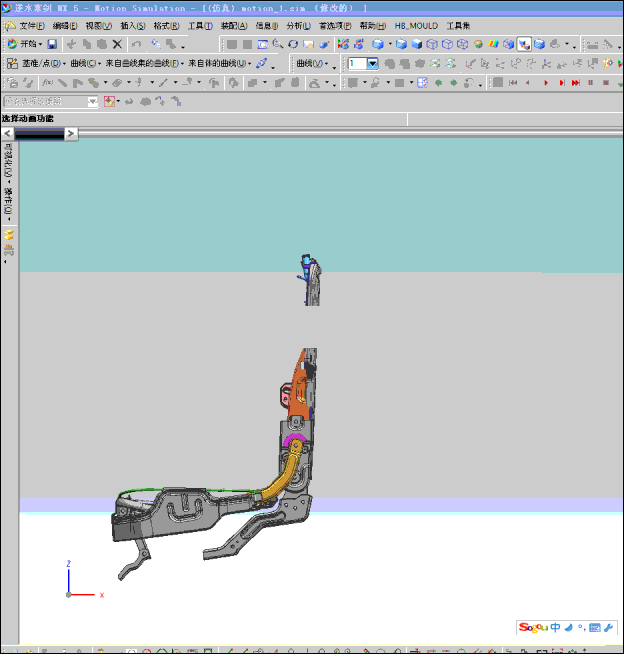Screen dimensions: 624x654
Task: Click the dark horizontal scrollbar thumb
Action: tap(39, 133)
